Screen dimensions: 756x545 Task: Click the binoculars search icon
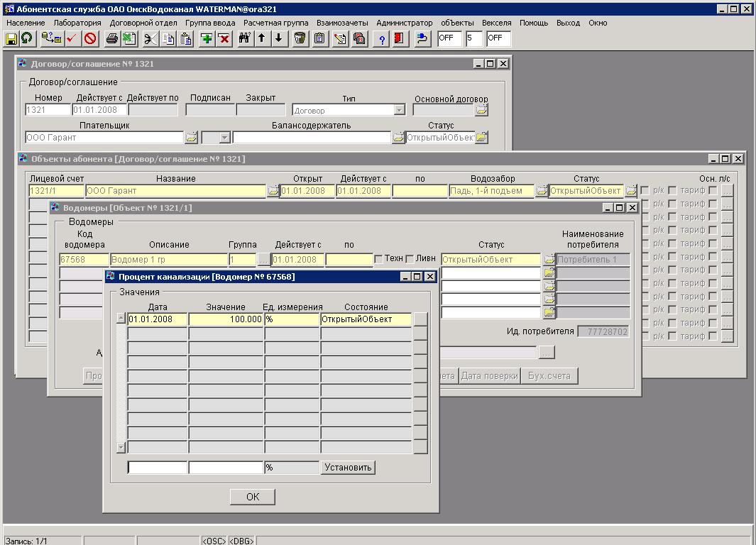click(x=244, y=38)
